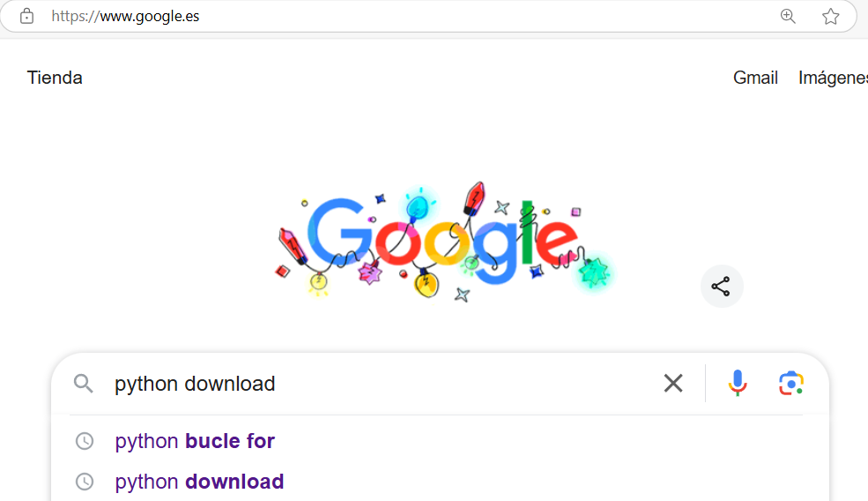Go to Imágenes link
This screenshot has width=868, height=501.
[833, 79]
